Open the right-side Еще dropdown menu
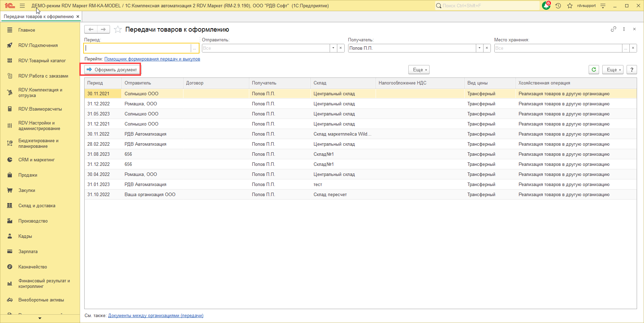This screenshot has height=323, width=644. tap(614, 70)
